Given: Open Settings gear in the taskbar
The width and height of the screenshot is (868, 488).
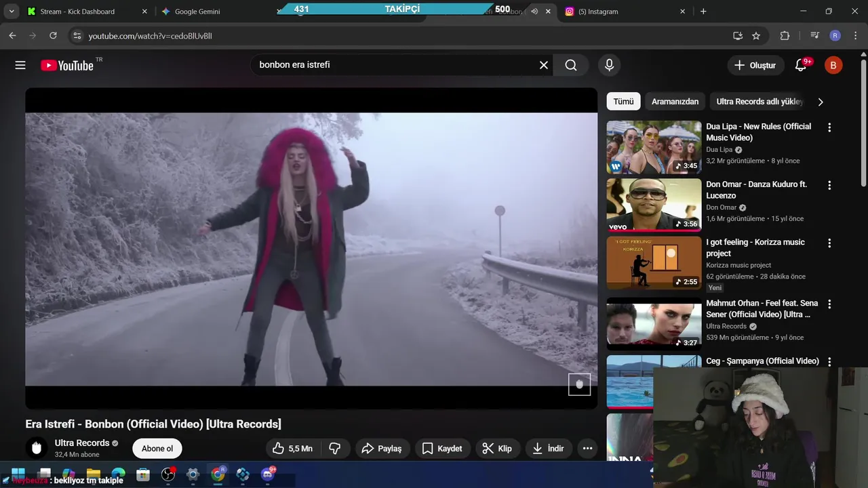Looking at the screenshot, I should (x=193, y=474).
